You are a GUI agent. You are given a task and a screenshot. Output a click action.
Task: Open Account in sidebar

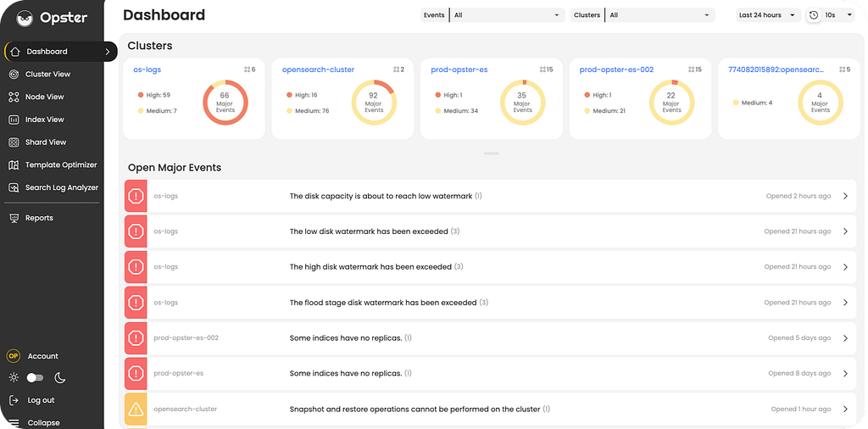click(42, 356)
